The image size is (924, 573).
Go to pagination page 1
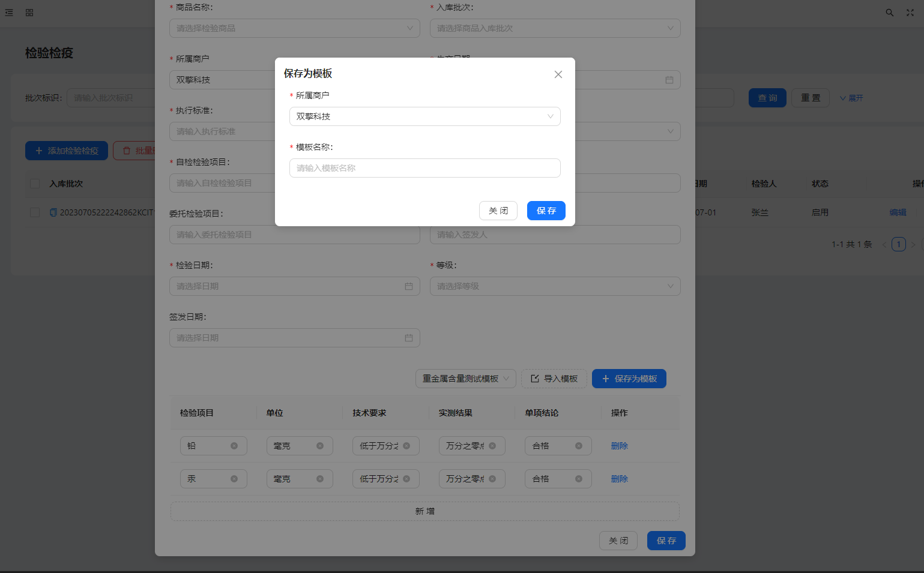tap(898, 244)
